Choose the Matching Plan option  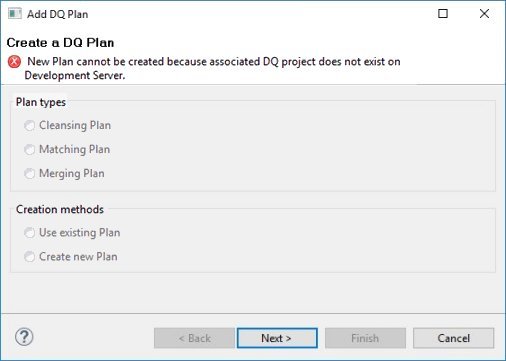pyautogui.click(x=29, y=150)
